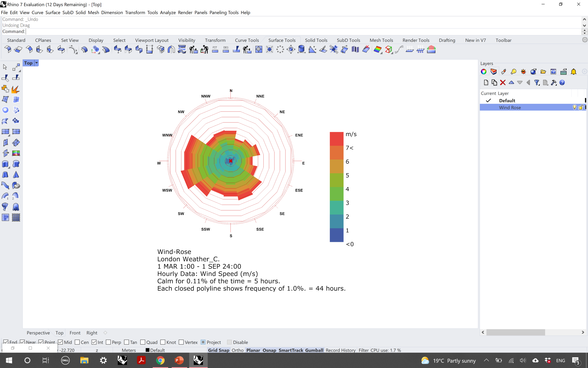Click the Default layer black color swatch
The image size is (588, 368).
(585, 100)
